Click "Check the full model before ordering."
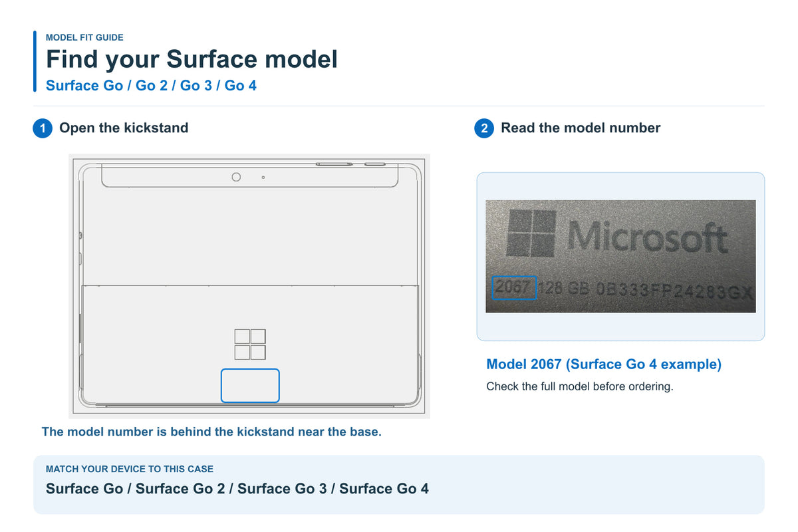798x532 pixels. (x=580, y=386)
